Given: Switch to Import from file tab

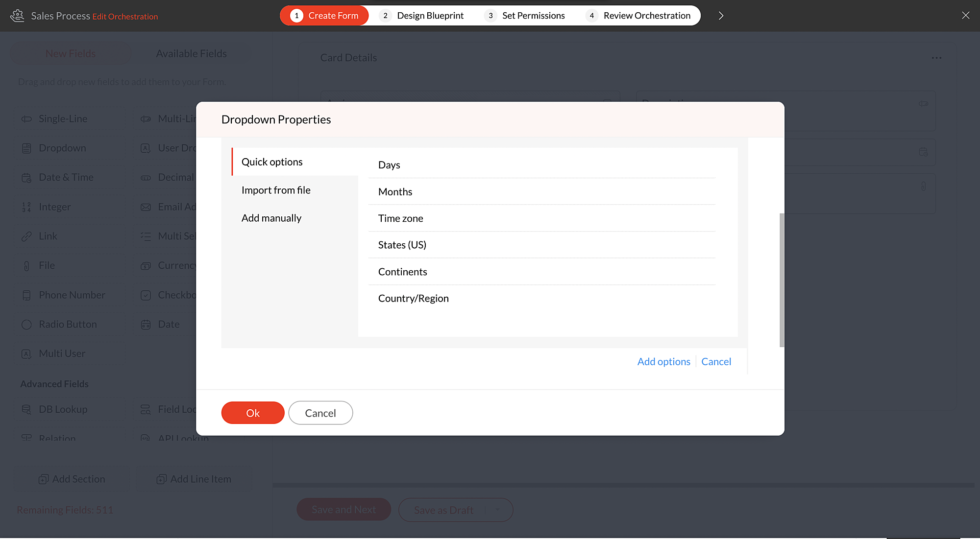Looking at the screenshot, I should (276, 190).
